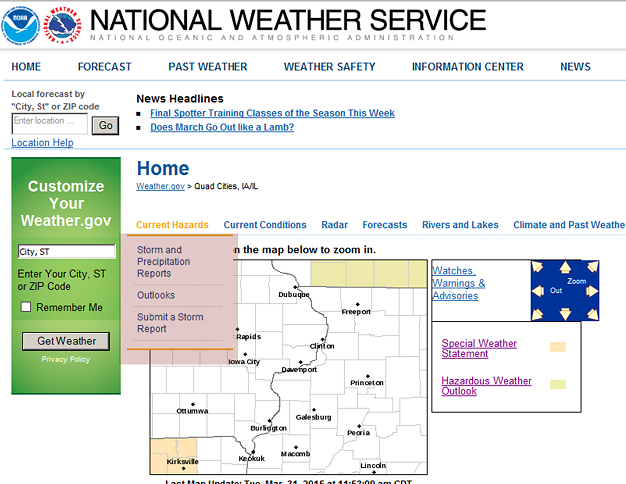The height and width of the screenshot is (484, 626).
Task: Open the Location Help link
Action: 42,143
